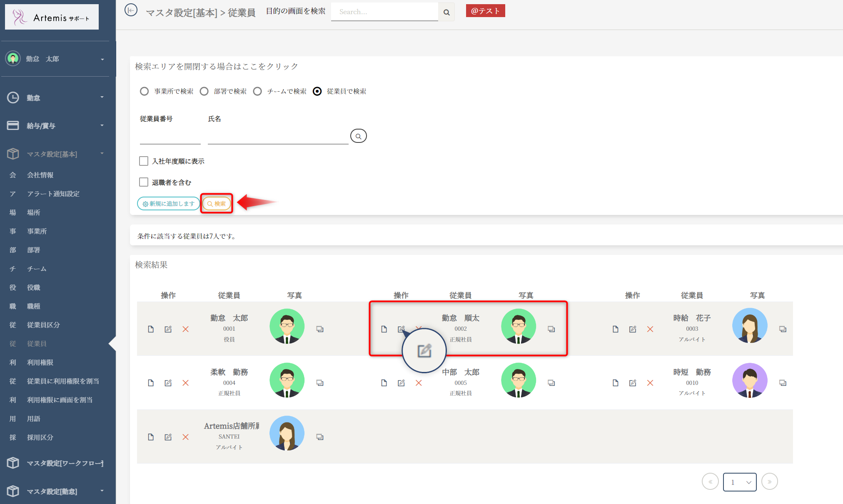Click the 従業員番号 input field
The image size is (843, 504).
pyautogui.click(x=170, y=137)
